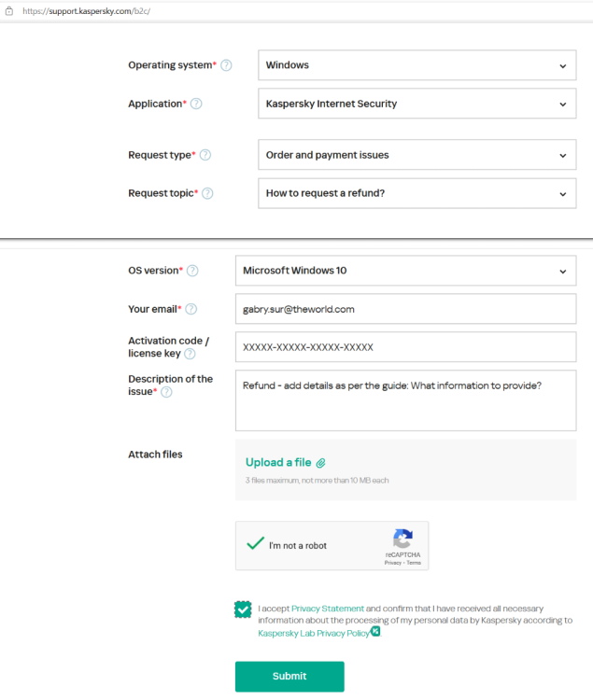Click help icon beside Your email
This screenshot has width=593, height=700.
click(x=191, y=309)
